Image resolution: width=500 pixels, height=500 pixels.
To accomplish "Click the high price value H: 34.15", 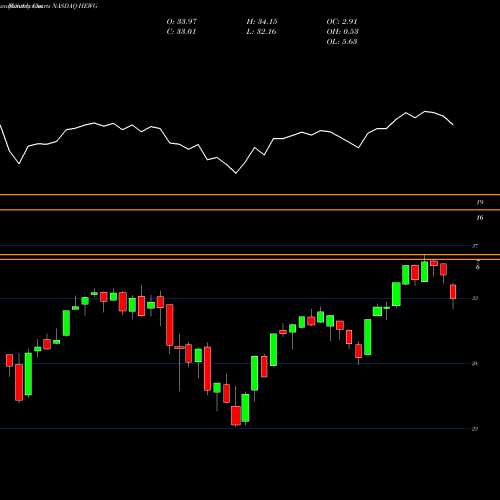I will [x=262, y=22].
